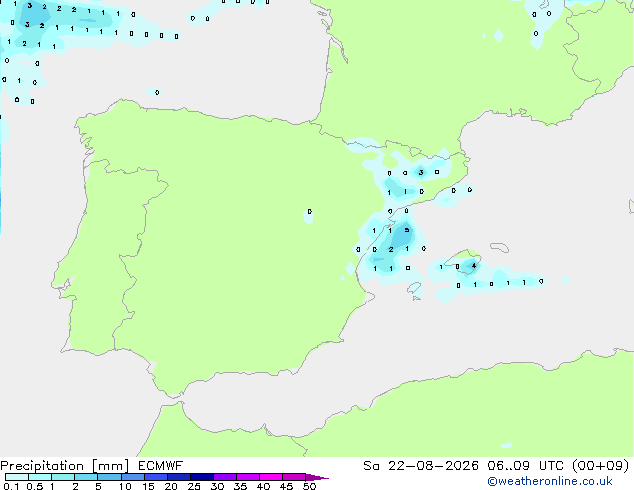Click the '3' value in northeastern Spain
Screen dimensions: 634x490
point(421,173)
